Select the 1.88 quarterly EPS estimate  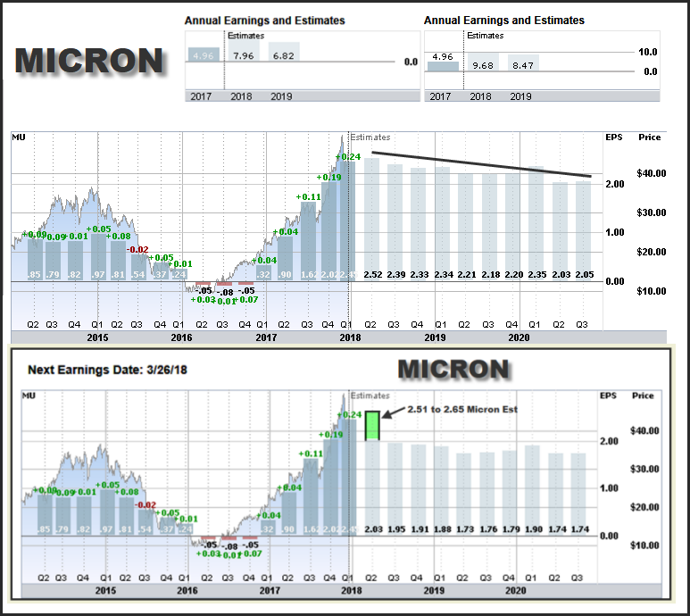[443, 529]
